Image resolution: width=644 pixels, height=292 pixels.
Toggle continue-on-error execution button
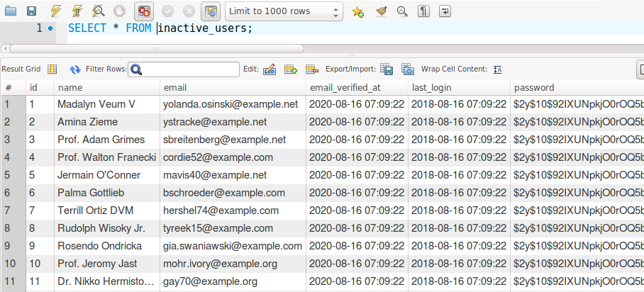pyautogui.click(x=144, y=11)
